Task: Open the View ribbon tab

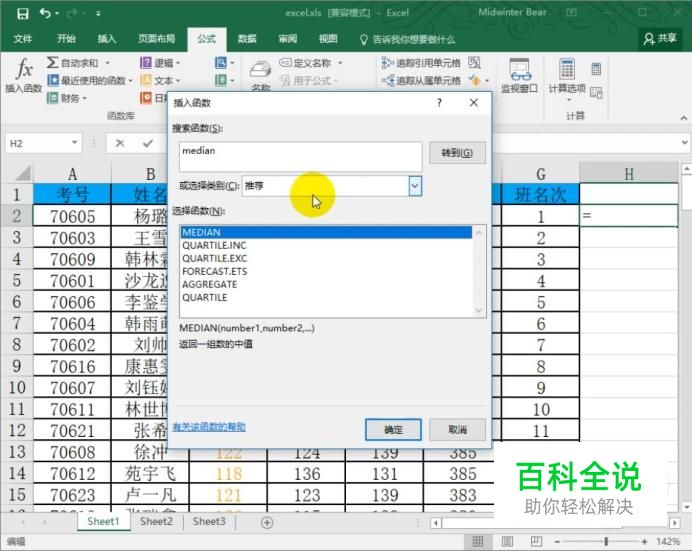Action: (328, 39)
